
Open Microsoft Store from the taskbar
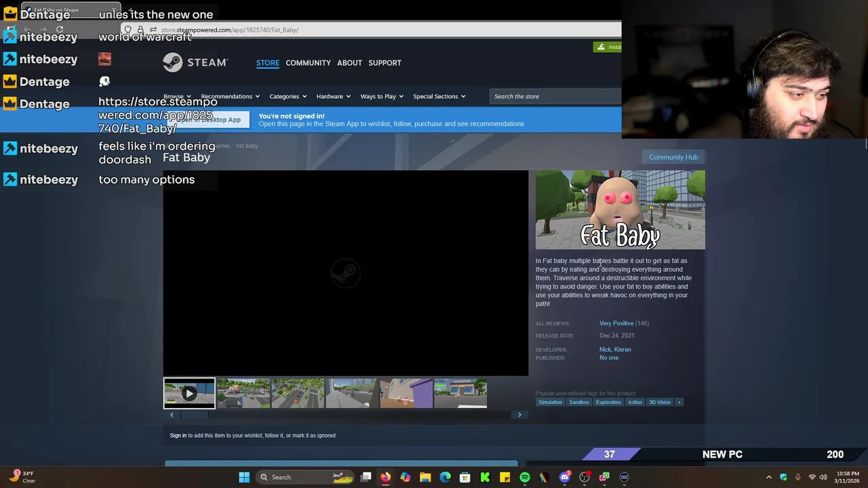[x=465, y=477]
